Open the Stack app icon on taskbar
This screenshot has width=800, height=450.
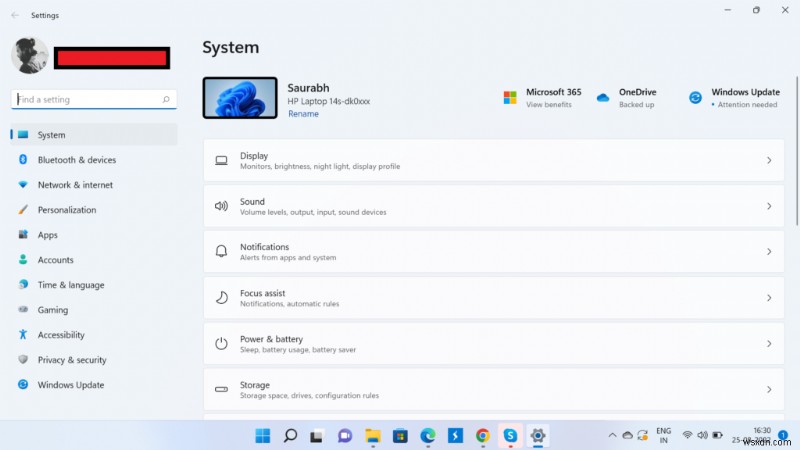pos(455,436)
